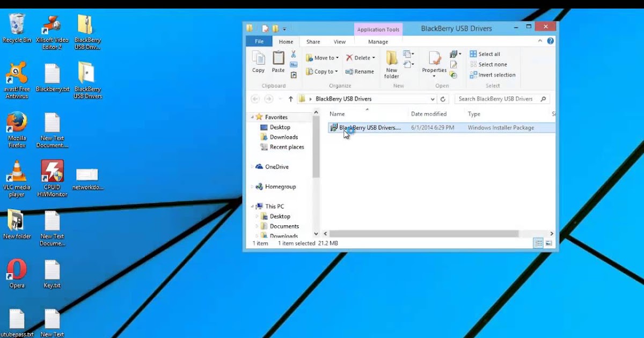Open Xilisoft Video Editor 2 shortcut

click(52, 32)
